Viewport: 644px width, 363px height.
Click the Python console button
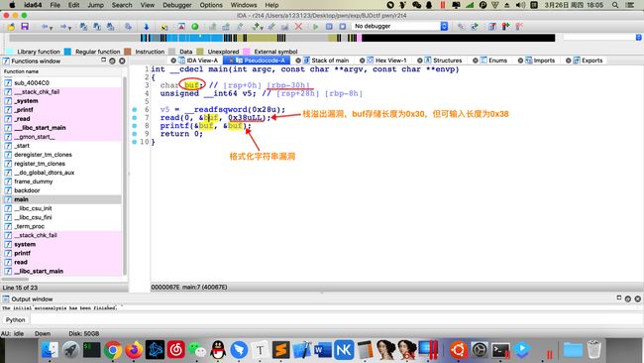[15, 319]
